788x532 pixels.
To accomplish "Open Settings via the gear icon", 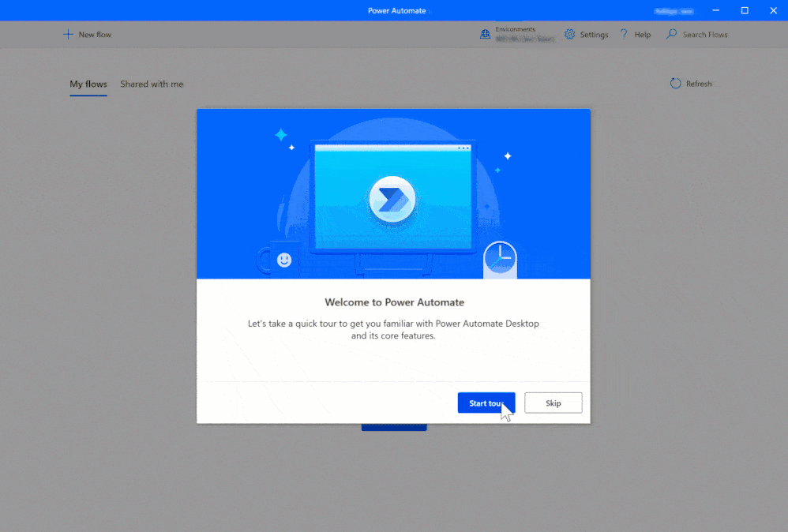I will [x=570, y=34].
